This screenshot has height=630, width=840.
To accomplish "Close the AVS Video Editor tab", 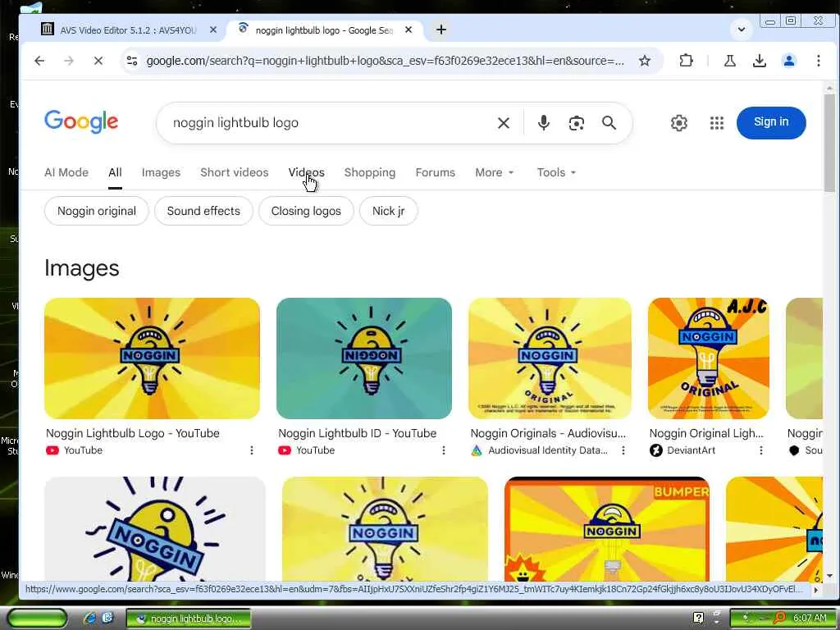I will [x=213, y=30].
